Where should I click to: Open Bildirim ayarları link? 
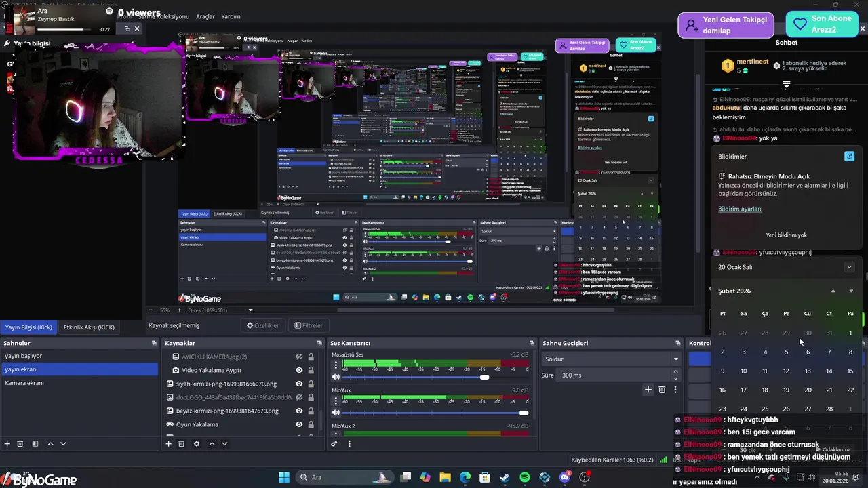coord(740,209)
